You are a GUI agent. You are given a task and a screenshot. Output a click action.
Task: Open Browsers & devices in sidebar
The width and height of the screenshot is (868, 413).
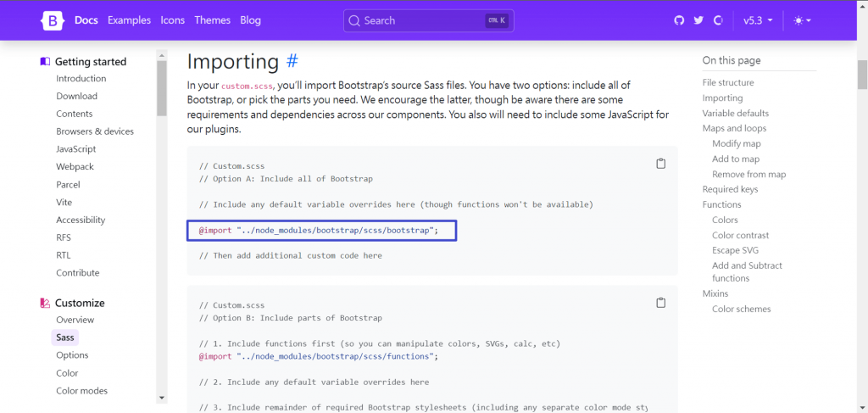(x=95, y=131)
